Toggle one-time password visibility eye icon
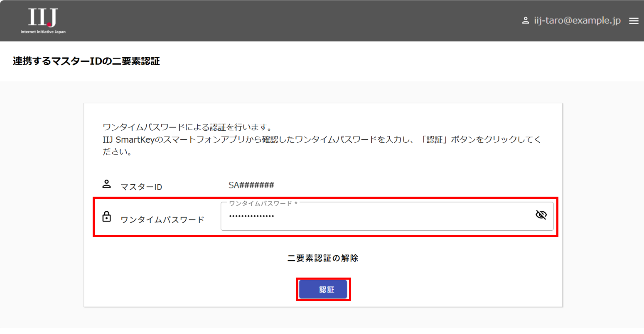The height and width of the screenshot is (334, 644). 541,215
